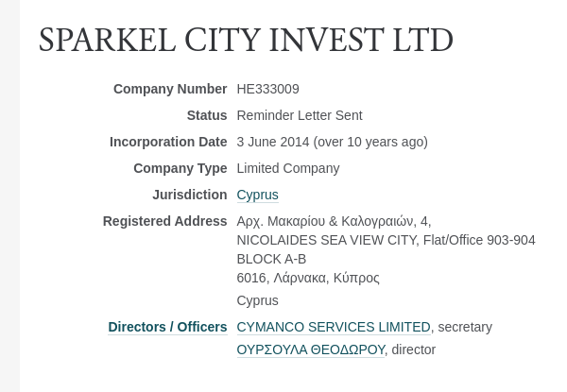Open the Cyprus jurisdiction link
This screenshot has width=567, height=392.
pyautogui.click(x=257, y=195)
